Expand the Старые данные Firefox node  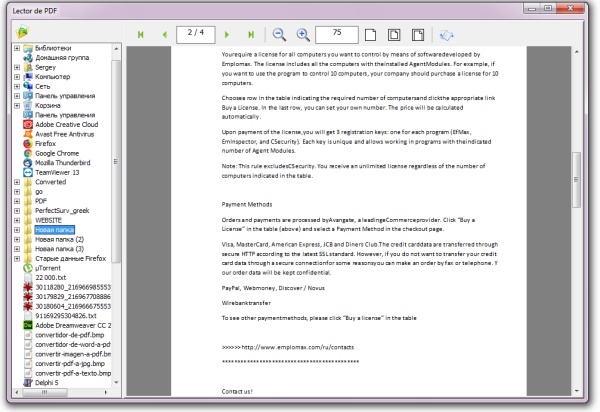coord(17,259)
